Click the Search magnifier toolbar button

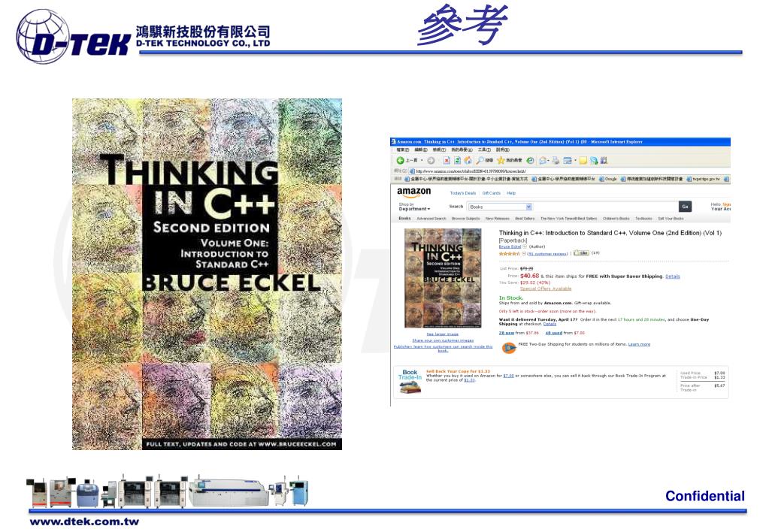coord(486,160)
